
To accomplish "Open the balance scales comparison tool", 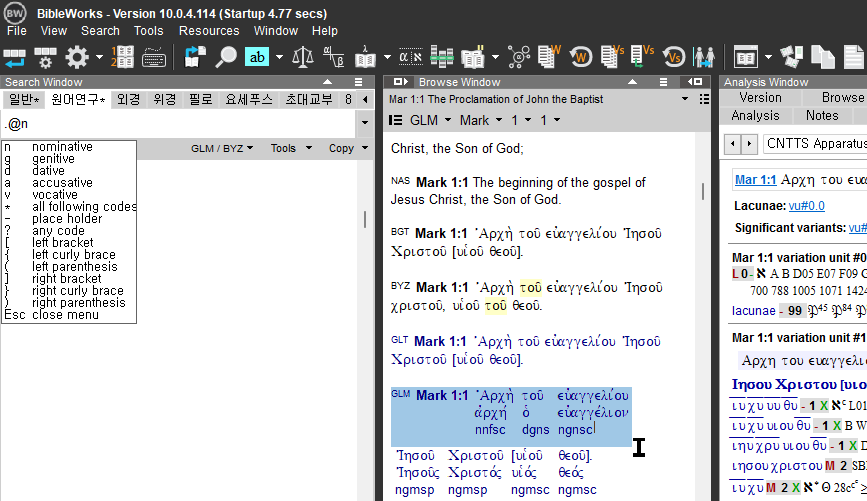I will click(302, 57).
